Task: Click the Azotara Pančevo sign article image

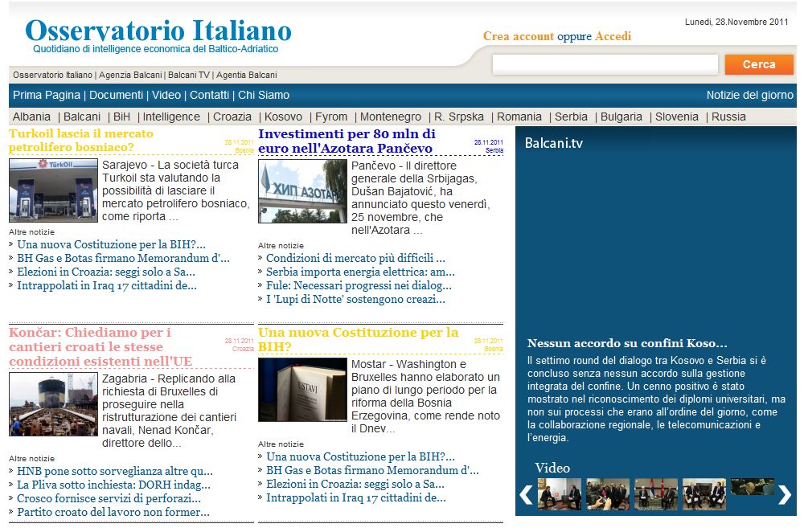Action: (302, 190)
